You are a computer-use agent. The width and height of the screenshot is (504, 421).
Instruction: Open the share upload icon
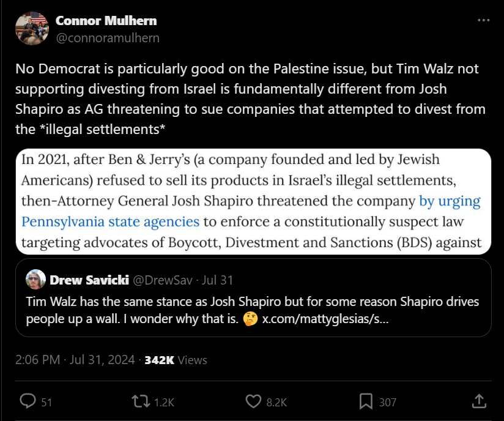[x=479, y=401]
